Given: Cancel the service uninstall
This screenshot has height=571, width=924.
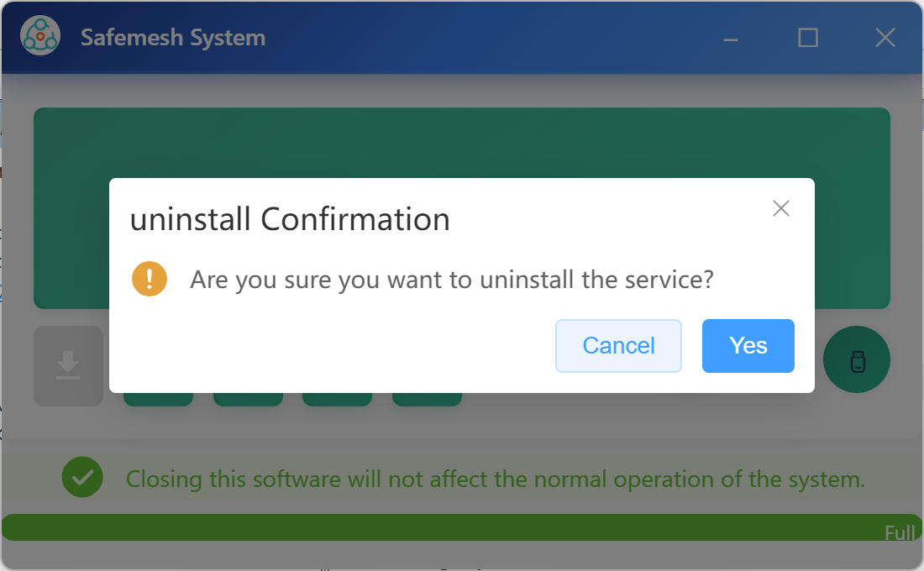Looking at the screenshot, I should click(x=618, y=345).
